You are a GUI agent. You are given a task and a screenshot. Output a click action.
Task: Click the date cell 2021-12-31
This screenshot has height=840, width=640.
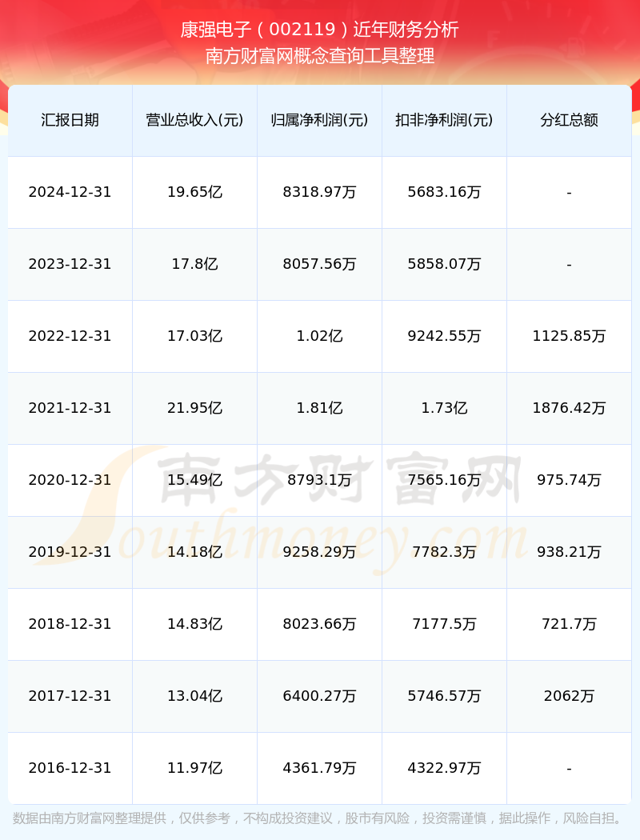click(x=70, y=408)
